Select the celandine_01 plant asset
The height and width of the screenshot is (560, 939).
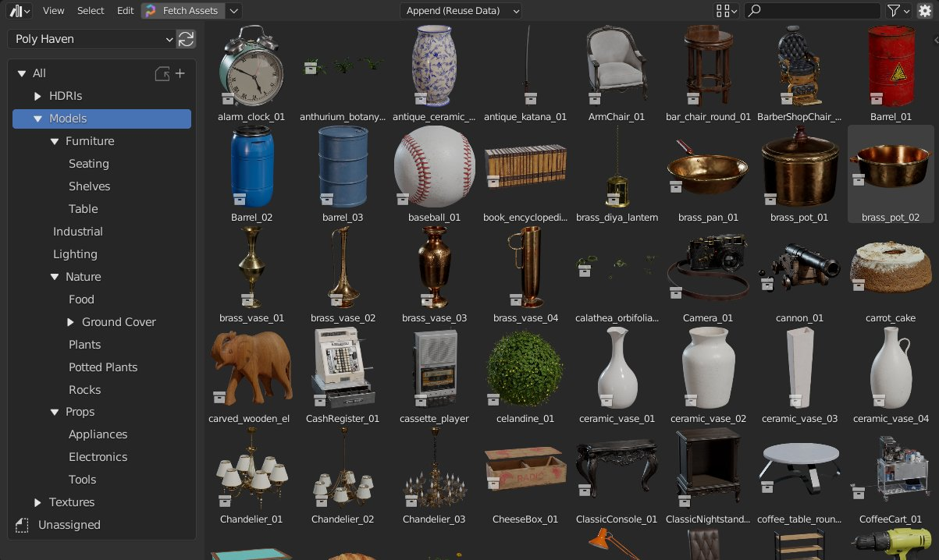pyautogui.click(x=525, y=368)
